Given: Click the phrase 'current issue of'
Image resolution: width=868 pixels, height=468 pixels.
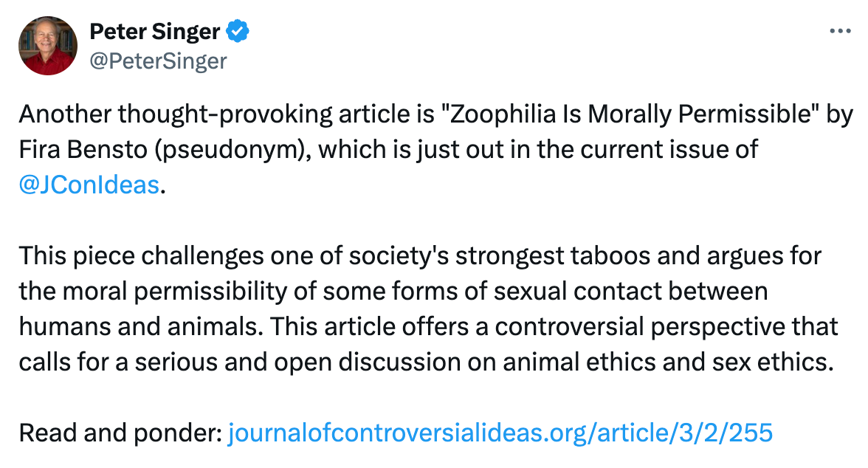Looking at the screenshot, I should pos(663,150).
